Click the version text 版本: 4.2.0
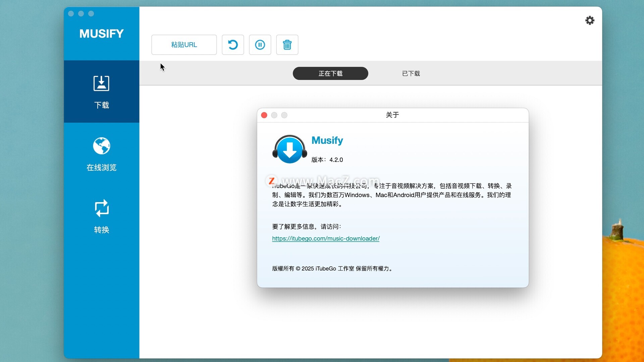The width and height of the screenshot is (644, 362). pos(327,160)
